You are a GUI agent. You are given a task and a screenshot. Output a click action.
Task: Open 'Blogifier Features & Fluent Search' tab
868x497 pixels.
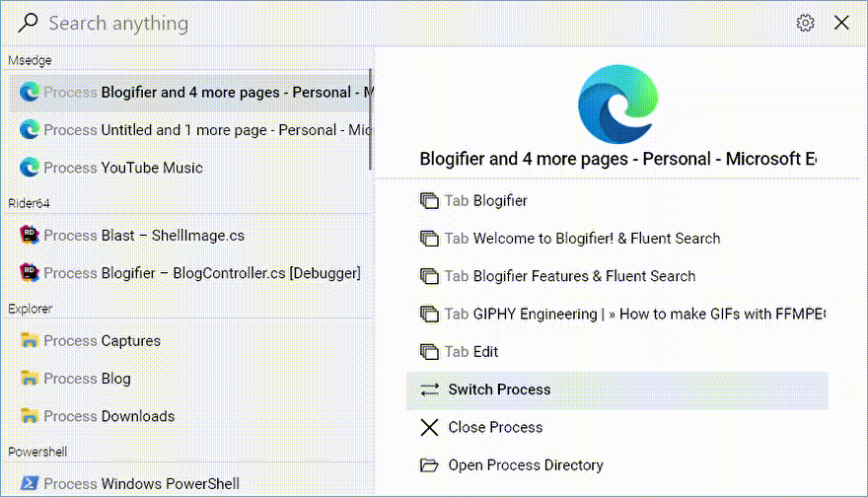point(617,276)
